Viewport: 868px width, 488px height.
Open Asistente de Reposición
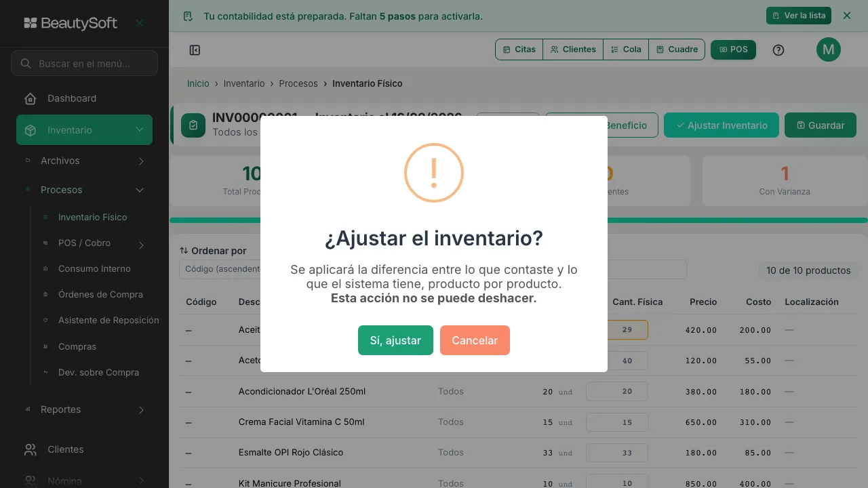coord(108,320)
